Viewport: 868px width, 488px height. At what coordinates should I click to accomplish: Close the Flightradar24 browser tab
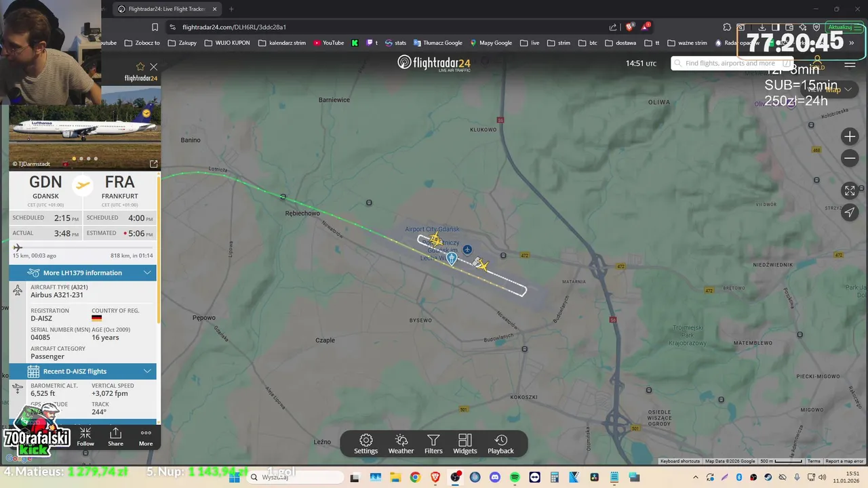tap(215, 9)
